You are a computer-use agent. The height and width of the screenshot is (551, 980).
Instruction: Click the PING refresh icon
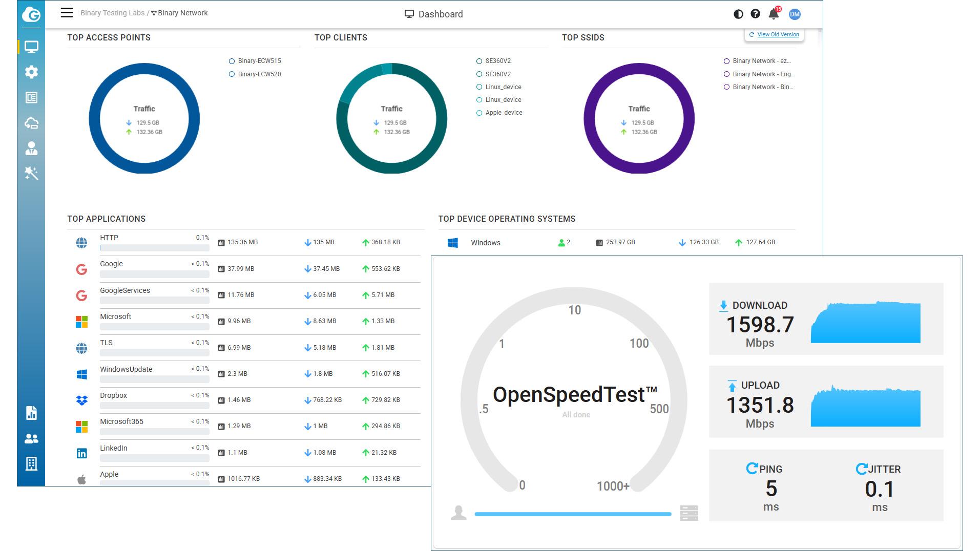tap(752, 468)
